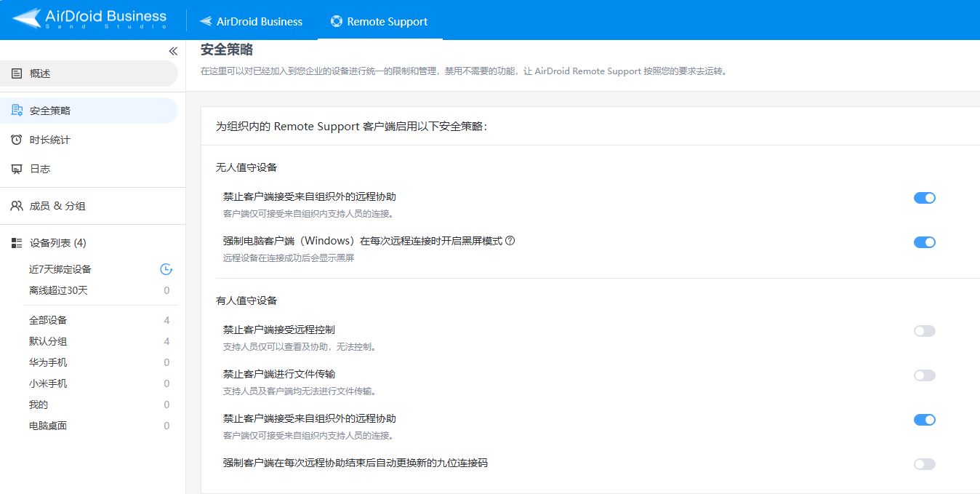Click the 安全策略 shield document icon
This screenshot has width=980, height=494.
pyautogui.click(x=17, y=111)
